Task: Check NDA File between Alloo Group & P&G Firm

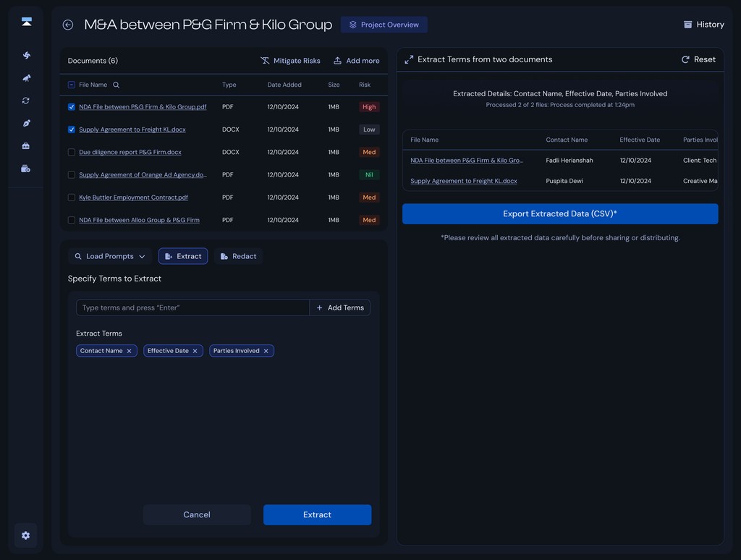Action: click(x=72, y=220)
